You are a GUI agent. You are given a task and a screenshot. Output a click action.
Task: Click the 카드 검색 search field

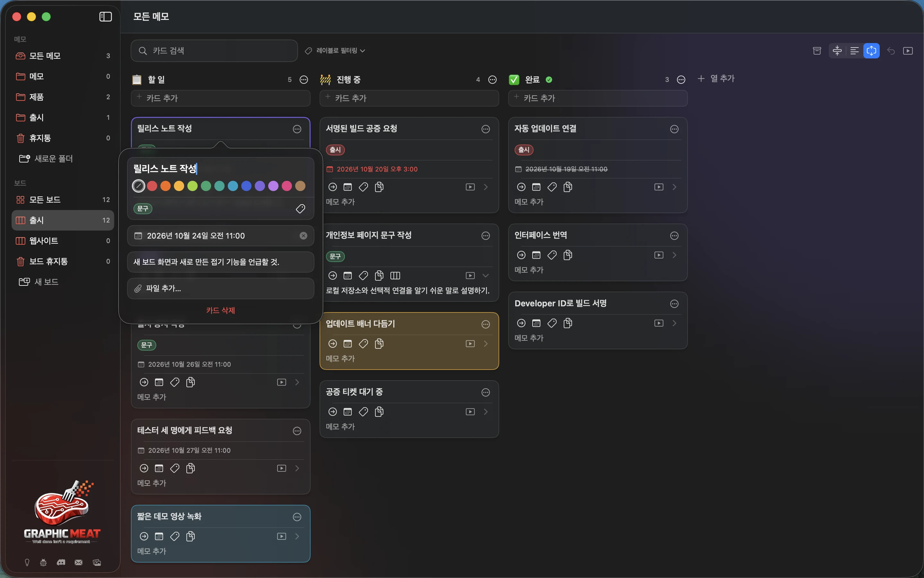pyautogui.click(x=214, y=51)
